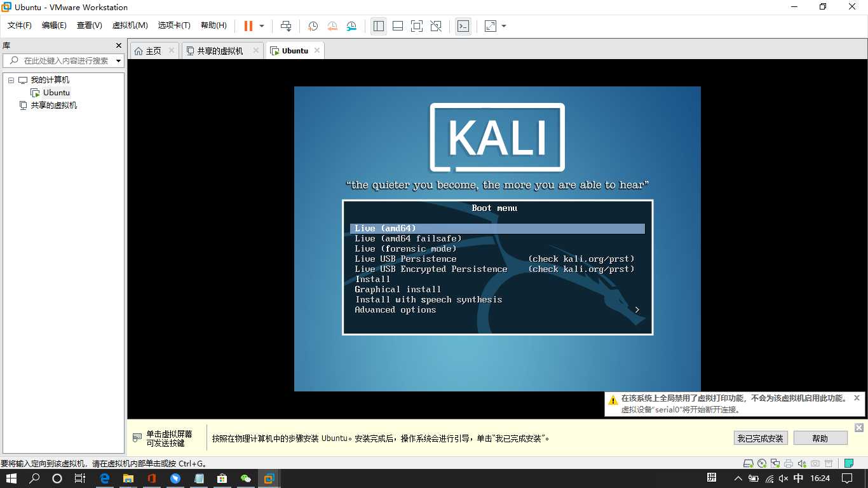The image size is (868, 488).
Task: Pause the virtual machine with the orange button
Action: point(248,26)
